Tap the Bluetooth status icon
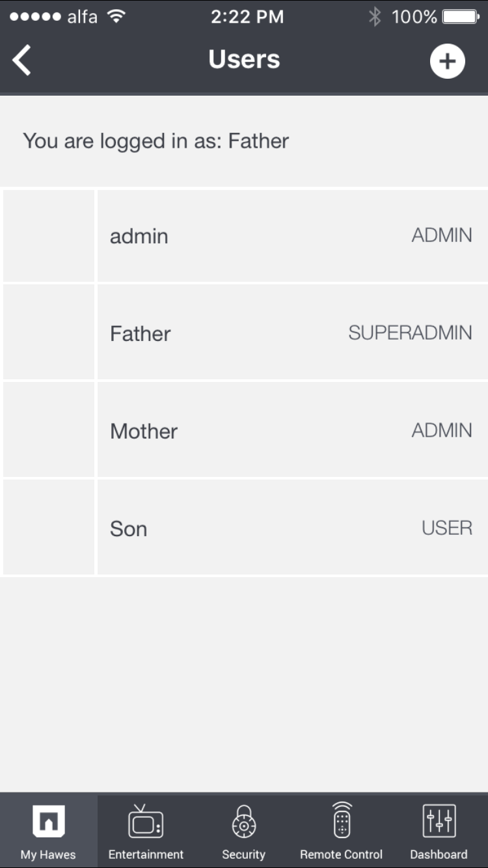Image resolution: width=488 pixels, height=868 pixels. (375, 16)
